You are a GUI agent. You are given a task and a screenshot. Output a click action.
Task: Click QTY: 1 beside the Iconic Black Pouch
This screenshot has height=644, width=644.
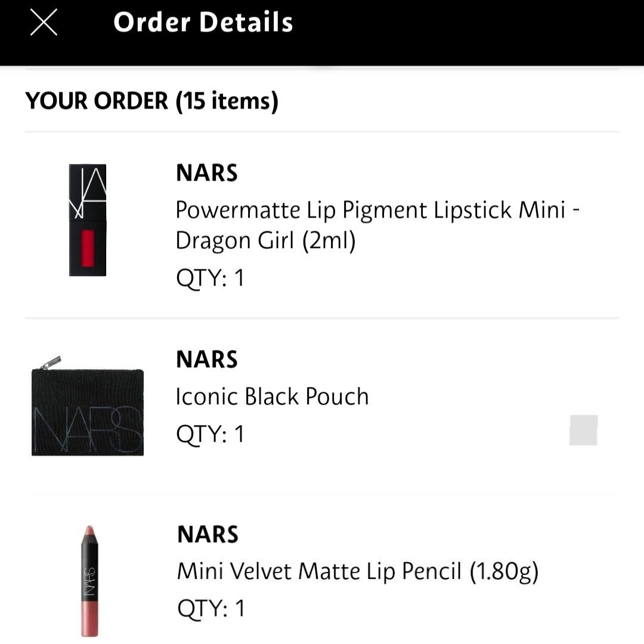[x=209, y=434]
